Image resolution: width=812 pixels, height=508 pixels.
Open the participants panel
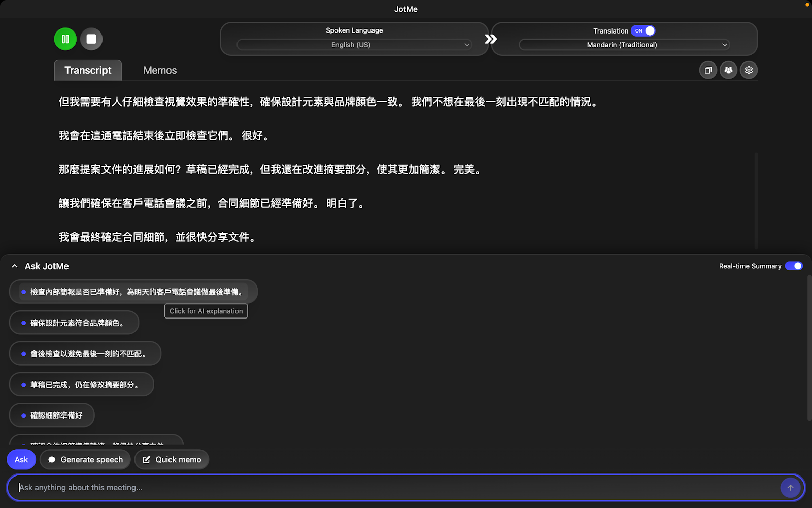pos(728,70)
